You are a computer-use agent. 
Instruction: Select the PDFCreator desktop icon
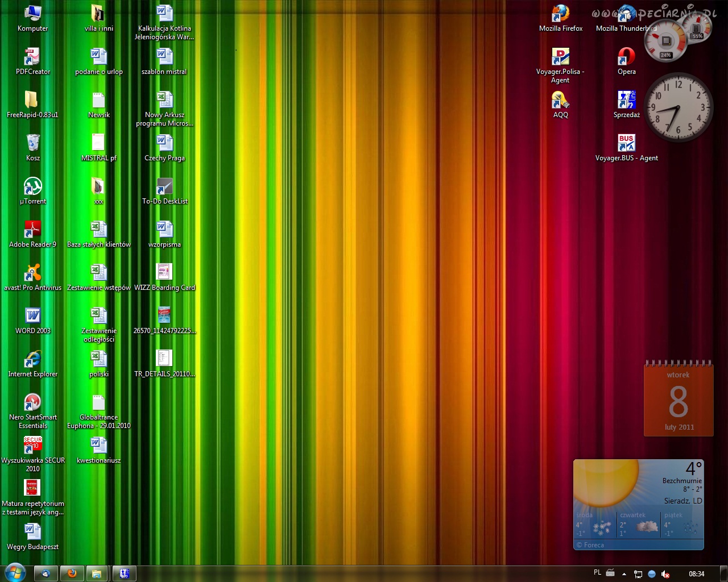(x=33, y=57)
